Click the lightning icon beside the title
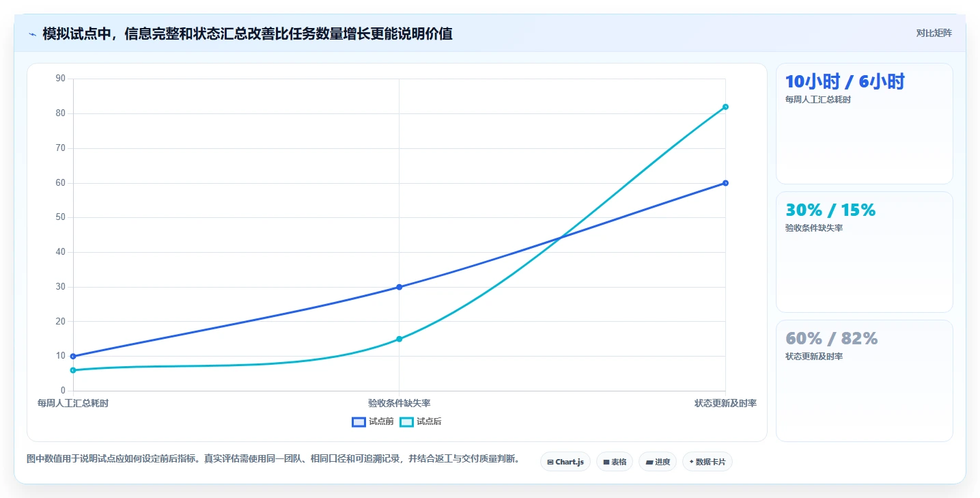The image size is (980, 498). pos(32,34)
